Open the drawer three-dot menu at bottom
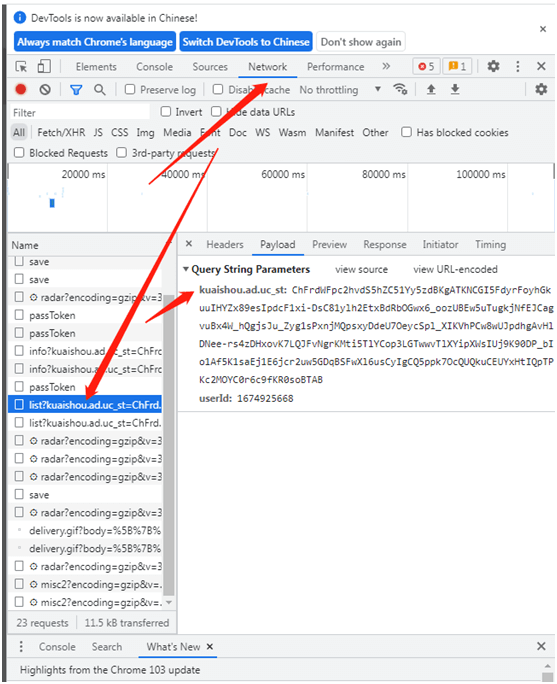Image resolution: width=557 pixels, height=684 pixels. pos(21,646)
